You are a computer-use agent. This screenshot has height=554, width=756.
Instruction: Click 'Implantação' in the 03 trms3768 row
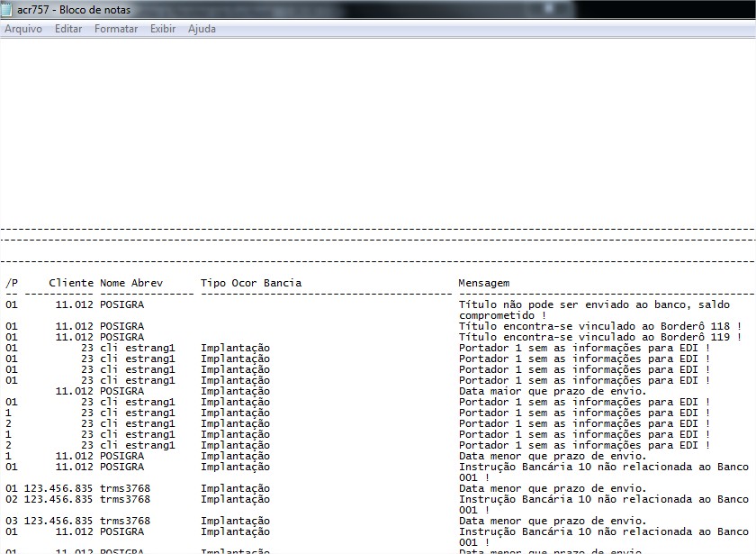click(235, 522)
